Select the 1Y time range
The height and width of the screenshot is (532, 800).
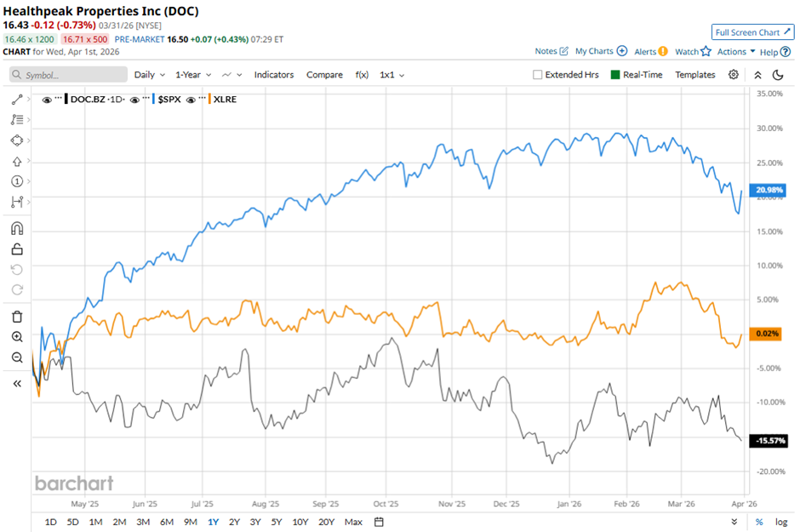coord(214,522)
